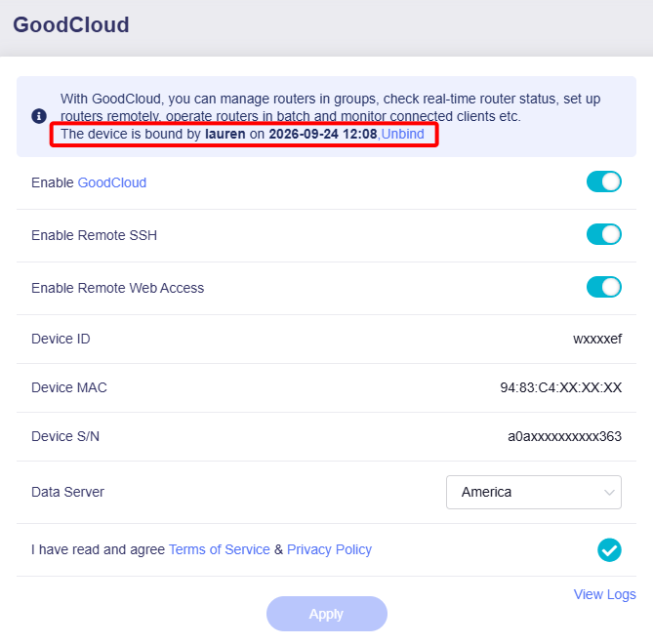The height and width of the screenshot is (644, 653).
Task: Click the Data Server dropdown chevron arrow
Action: 609,493
